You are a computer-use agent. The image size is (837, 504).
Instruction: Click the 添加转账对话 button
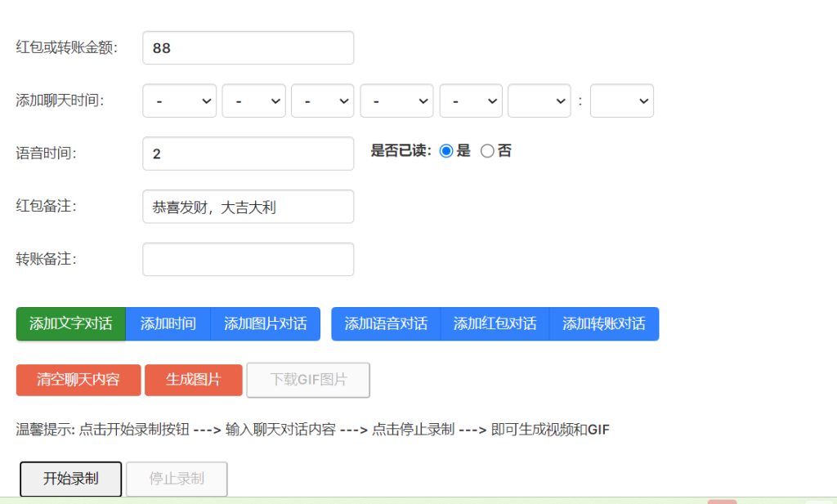603,323
